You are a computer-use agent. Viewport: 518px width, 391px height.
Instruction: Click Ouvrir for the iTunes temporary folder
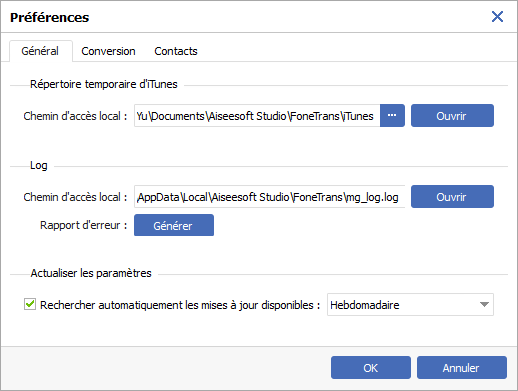[x=452, y=115]
